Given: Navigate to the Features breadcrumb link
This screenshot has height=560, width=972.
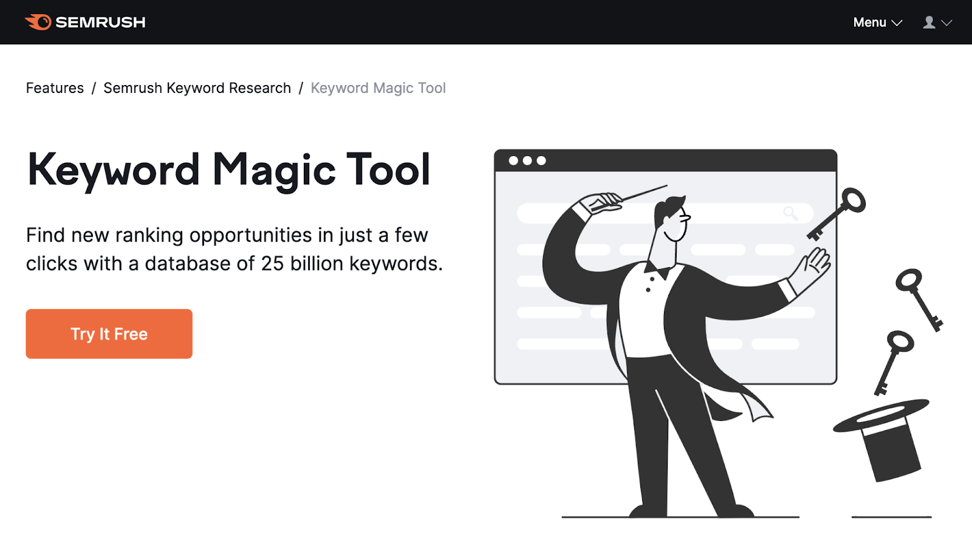Looking at the screenshot, I should [x=55, y=87].
